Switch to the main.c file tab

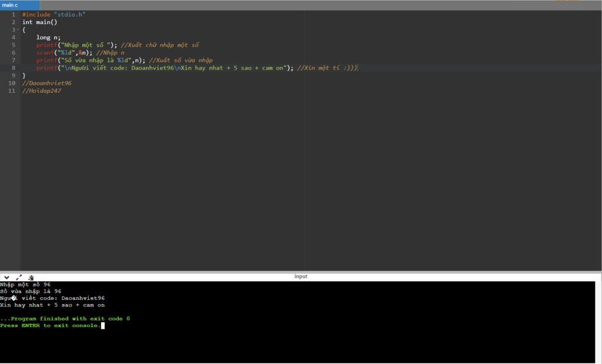tap(11, 5)
